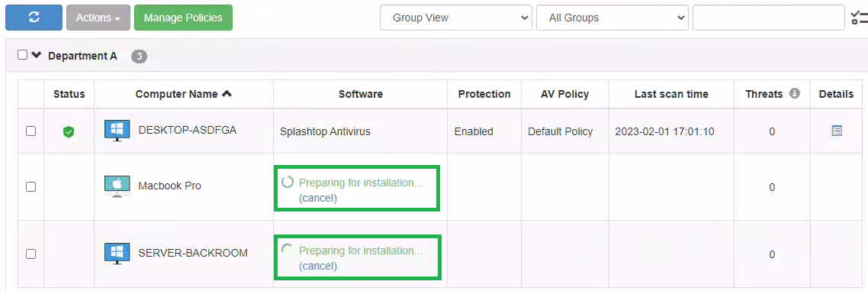This screenshot has width=868, height=291.
Task: Click the Threats info icon
Action: pyautogui.click(x=795, y=94)
